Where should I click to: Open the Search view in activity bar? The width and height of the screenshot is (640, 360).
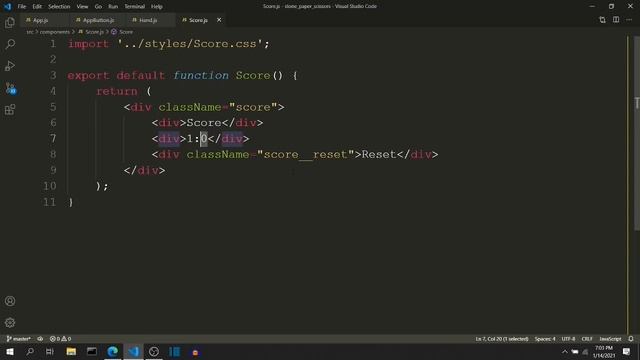point(10,44)
